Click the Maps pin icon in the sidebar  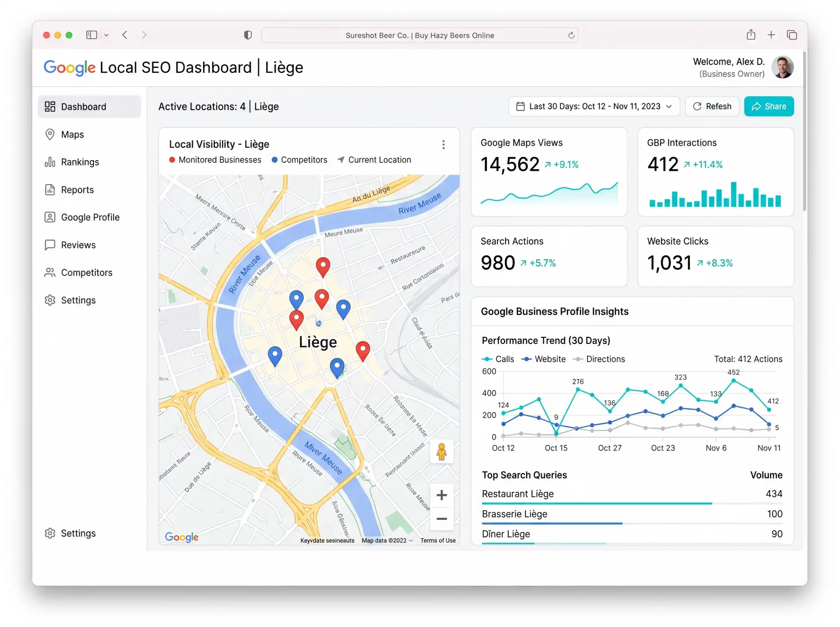click(x=50, y=134)
